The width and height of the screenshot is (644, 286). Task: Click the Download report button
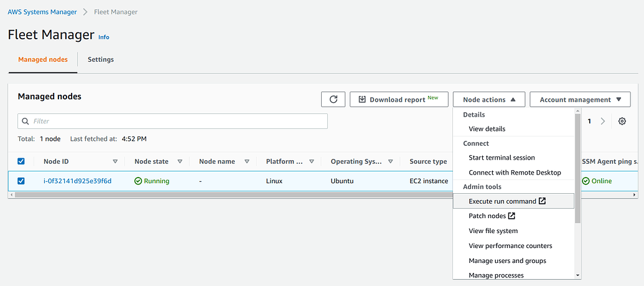pyautogui.click(x=399, y=99)
